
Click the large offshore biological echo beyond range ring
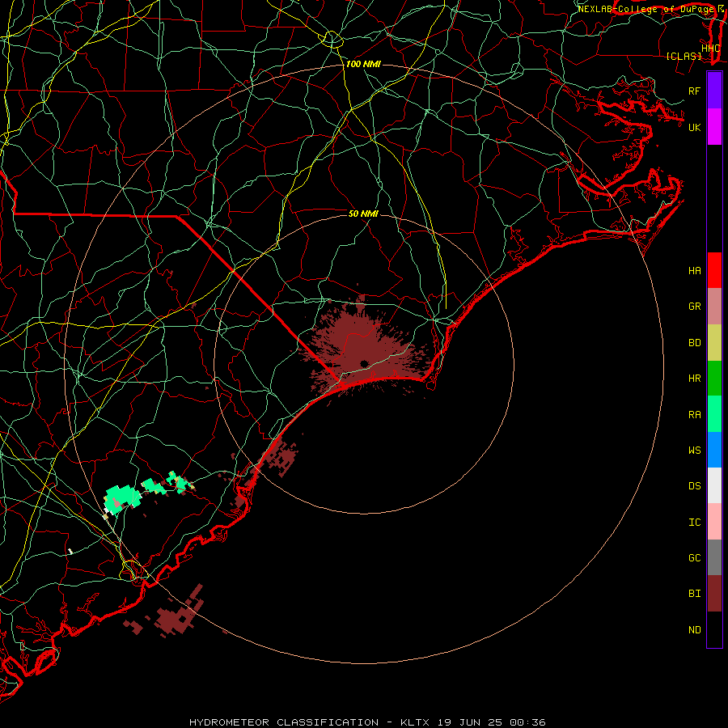click(x=179, y=612)
